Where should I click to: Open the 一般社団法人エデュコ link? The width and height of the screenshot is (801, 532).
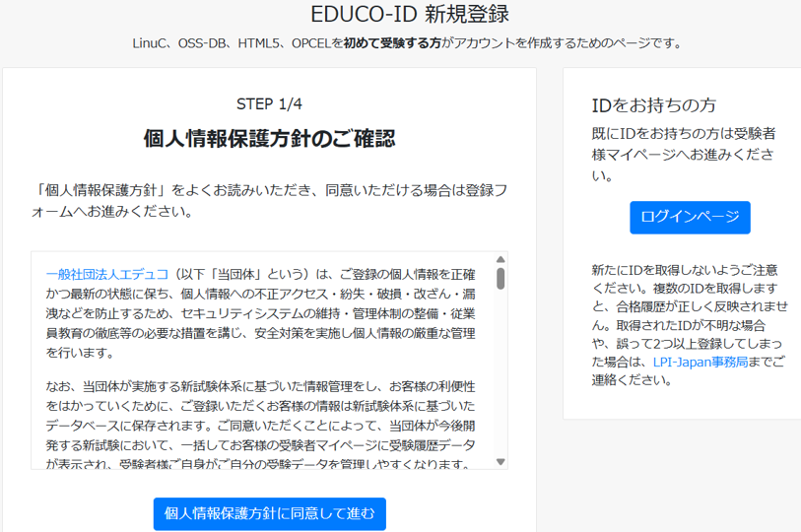tap(107, 275)
